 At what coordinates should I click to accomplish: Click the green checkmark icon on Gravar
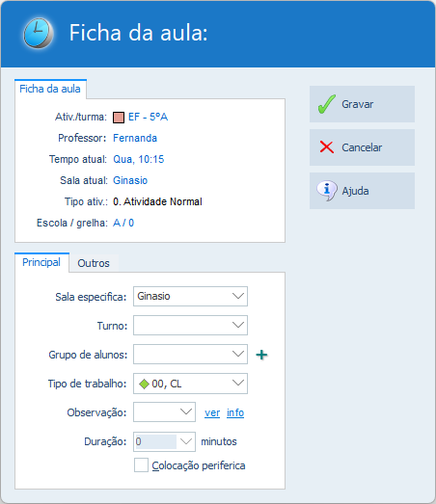(x=327, y=104)
